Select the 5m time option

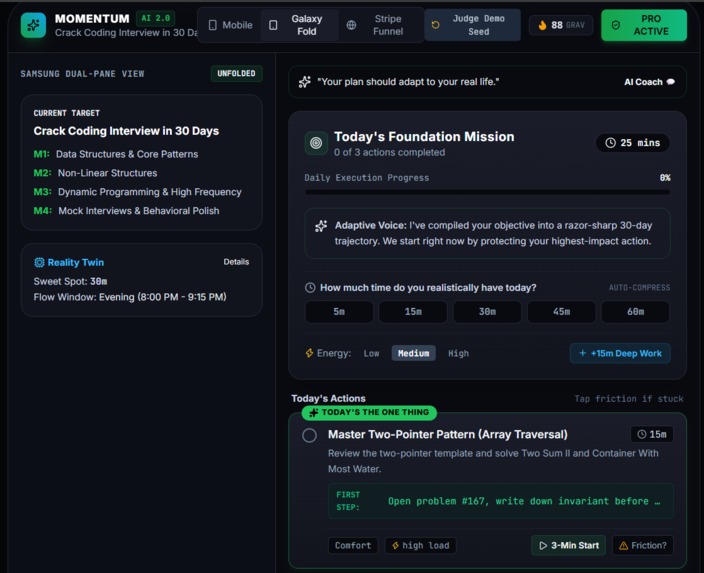coord(339,312)
